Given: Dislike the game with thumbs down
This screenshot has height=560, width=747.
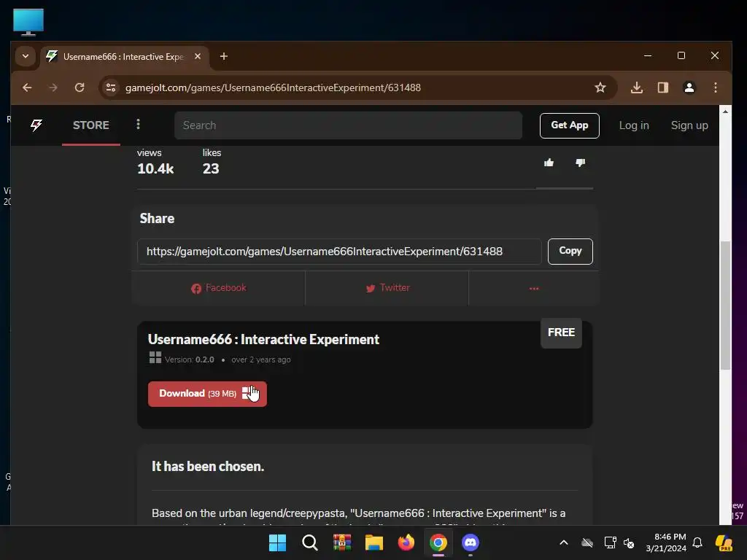Looking at the screenshot, I should pyautogui.click(x=580, y=163).
